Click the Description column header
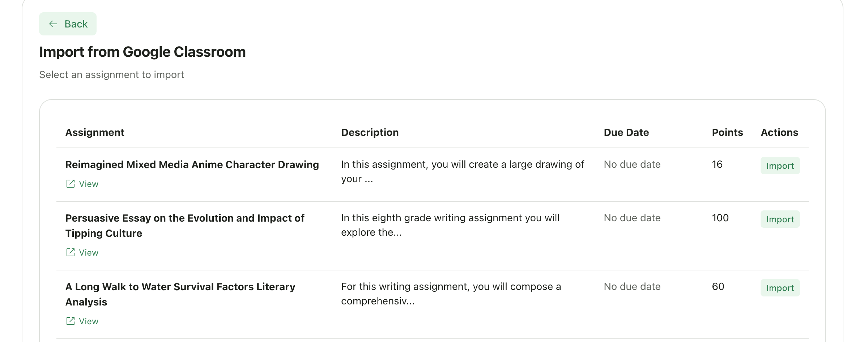The width and height of the screenshot is (868, 342). (x=370, y=132)
